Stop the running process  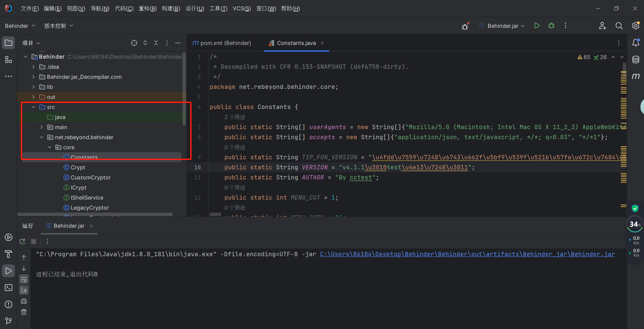(34, 241)
